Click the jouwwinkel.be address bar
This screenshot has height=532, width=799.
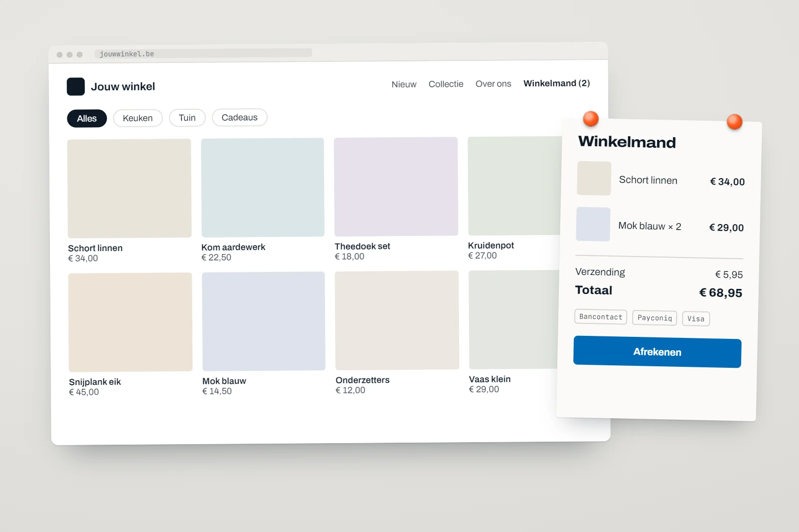click(203, 53)
